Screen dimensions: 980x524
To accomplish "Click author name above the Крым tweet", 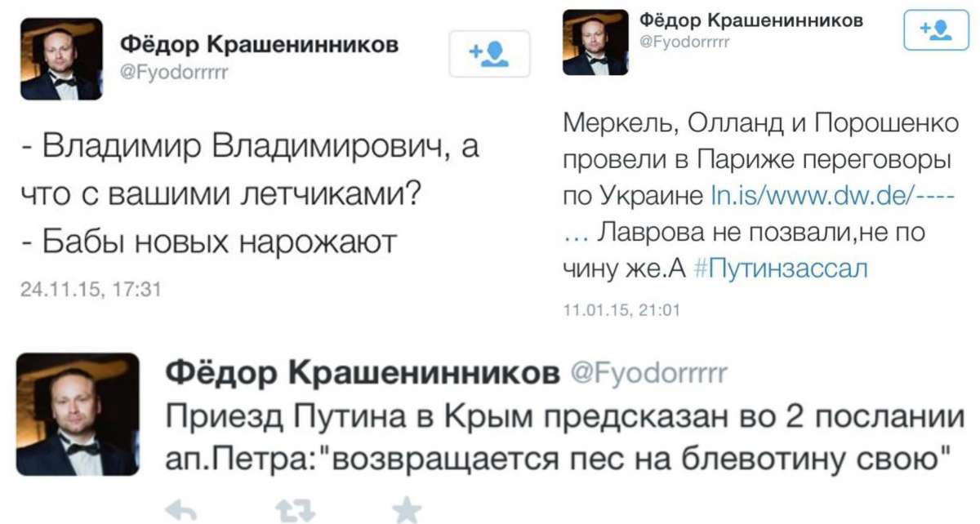I will click(357, 374).
